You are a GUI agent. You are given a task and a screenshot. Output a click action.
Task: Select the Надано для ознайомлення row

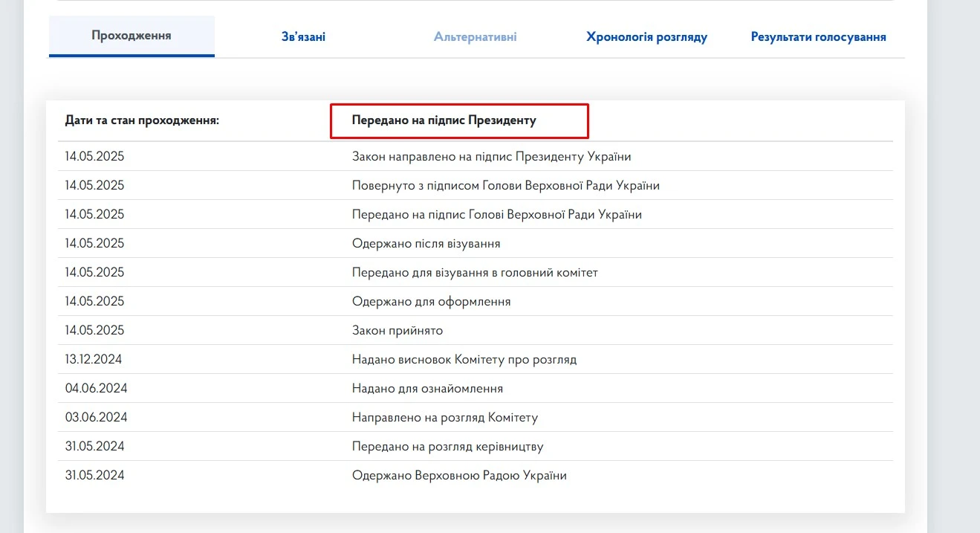[427, 389]
